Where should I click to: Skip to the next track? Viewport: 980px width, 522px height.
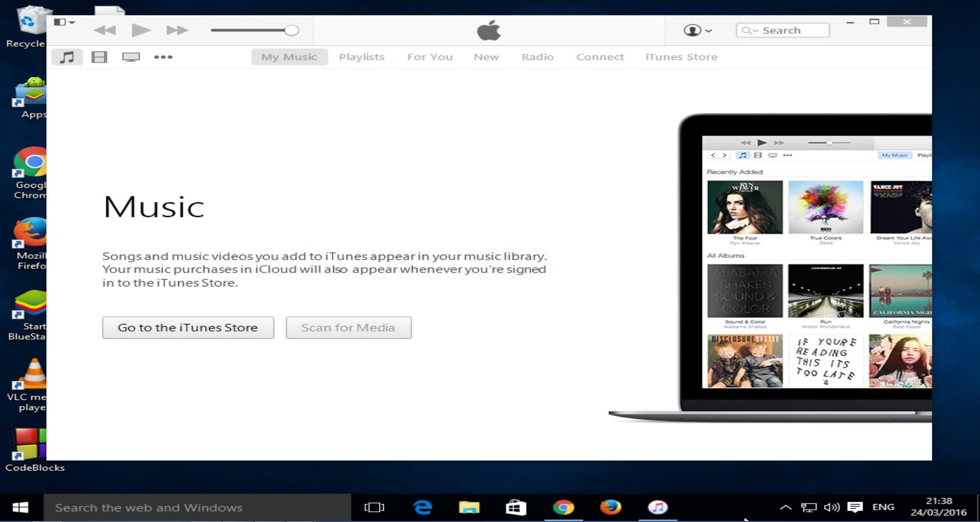[177, 30]
